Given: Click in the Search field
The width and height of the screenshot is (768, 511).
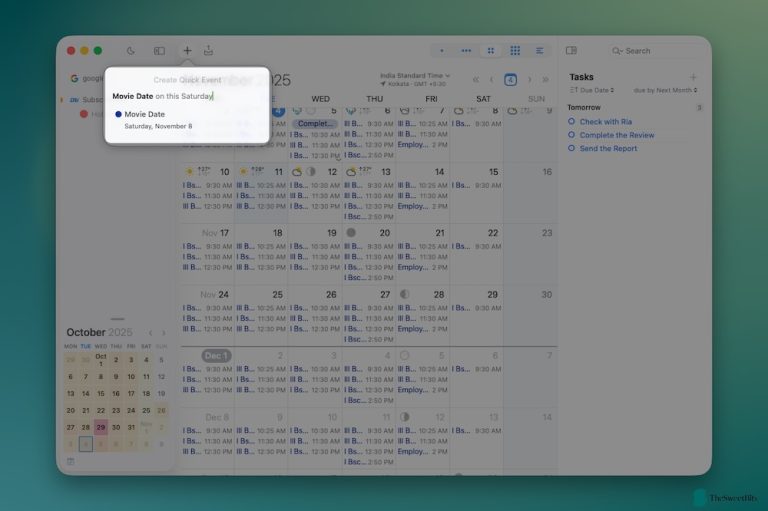Looking at the screenshot, I should (654, 51).
